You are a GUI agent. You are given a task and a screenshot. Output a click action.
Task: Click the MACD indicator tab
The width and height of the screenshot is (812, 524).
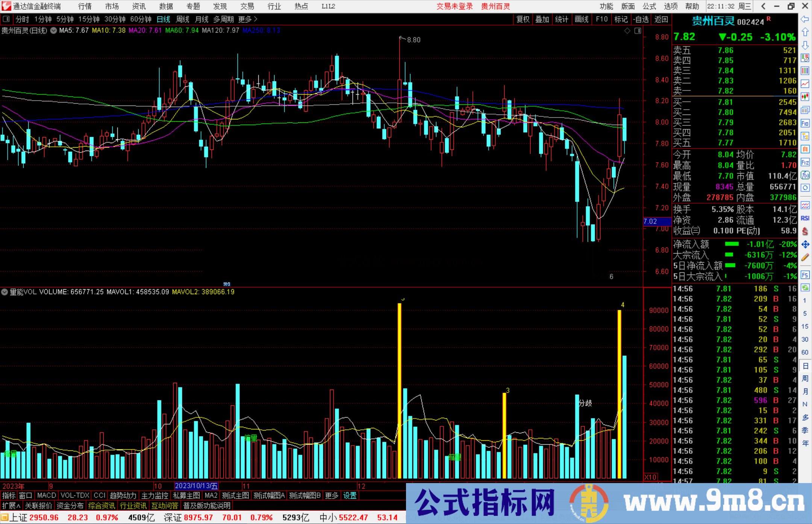tap(46, 495)
